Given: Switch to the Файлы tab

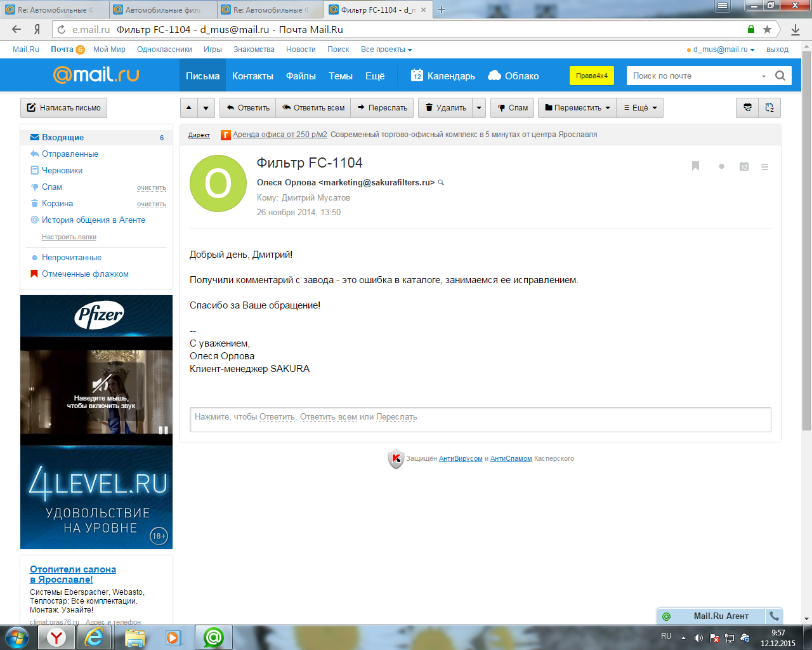Looking at the screenshot, I should point(301,76).
